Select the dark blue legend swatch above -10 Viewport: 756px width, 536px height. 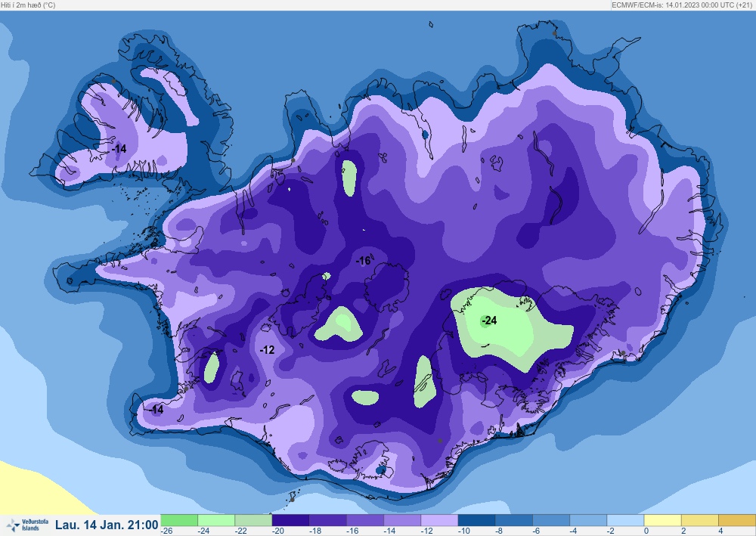pyautogui.click(x=476, y=520)
